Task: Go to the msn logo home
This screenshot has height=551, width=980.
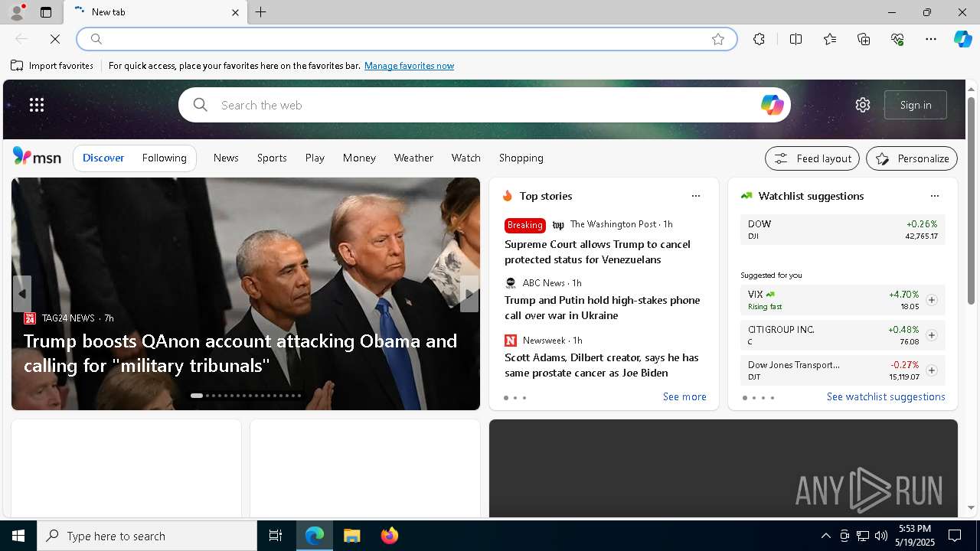Action: [x=37, y=157]
